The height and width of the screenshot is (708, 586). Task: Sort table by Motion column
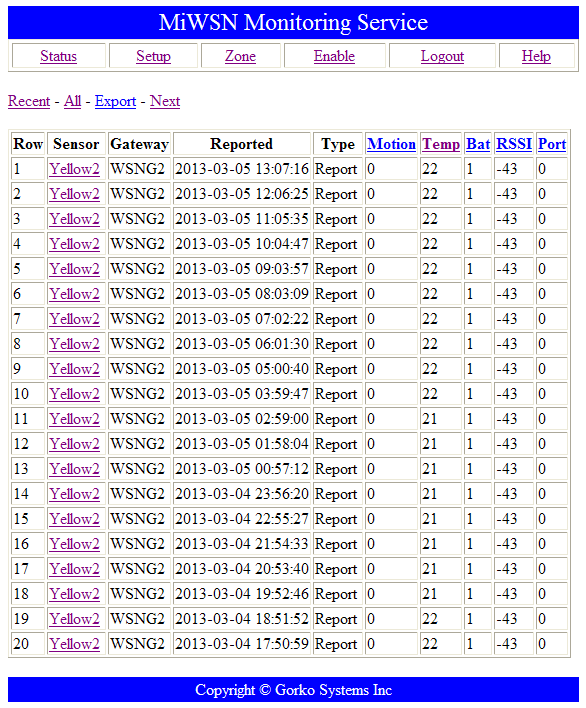click(391, 144)
